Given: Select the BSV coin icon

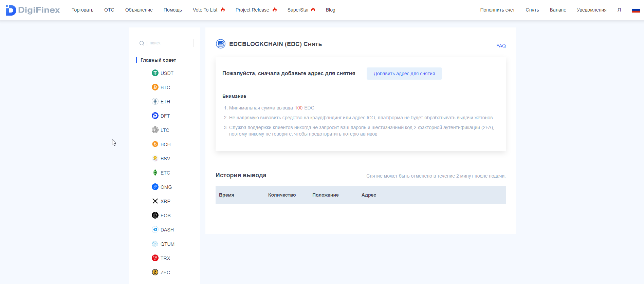Looking at the screenshot, I should click(x=155, y=158).
